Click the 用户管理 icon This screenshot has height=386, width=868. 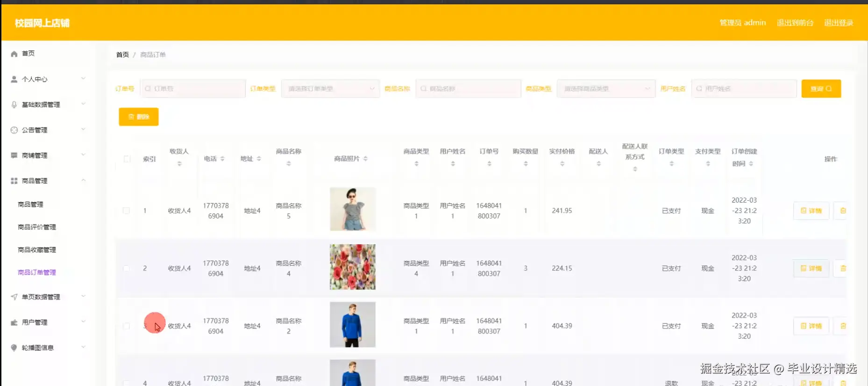point(14,323)
